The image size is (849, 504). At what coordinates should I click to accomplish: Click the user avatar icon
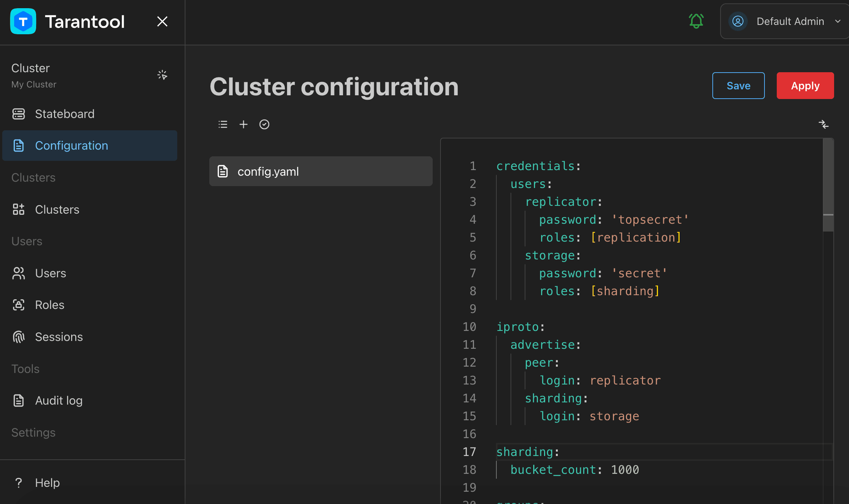738,21
